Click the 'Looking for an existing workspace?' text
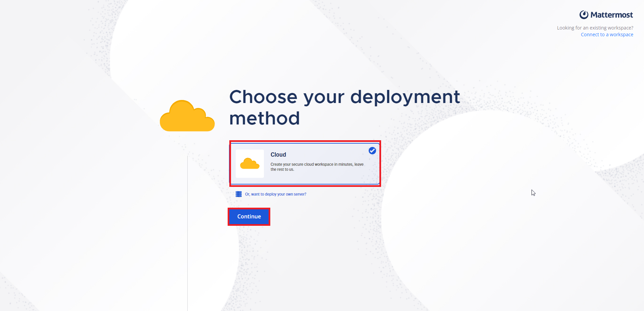644x311 pixels. (595, 28)
